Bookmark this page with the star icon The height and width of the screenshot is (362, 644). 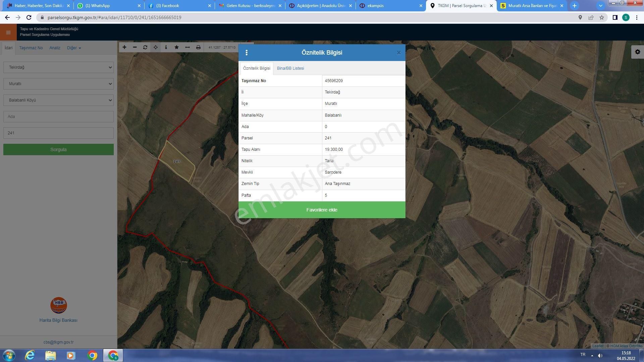coord(602,17)
